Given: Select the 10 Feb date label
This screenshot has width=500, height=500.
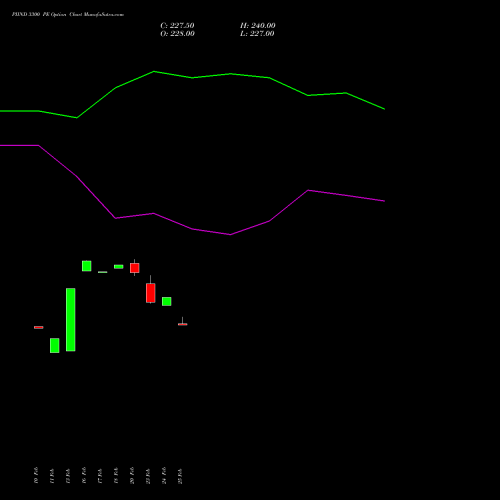Looking at the screenshot, I should 36,475.
